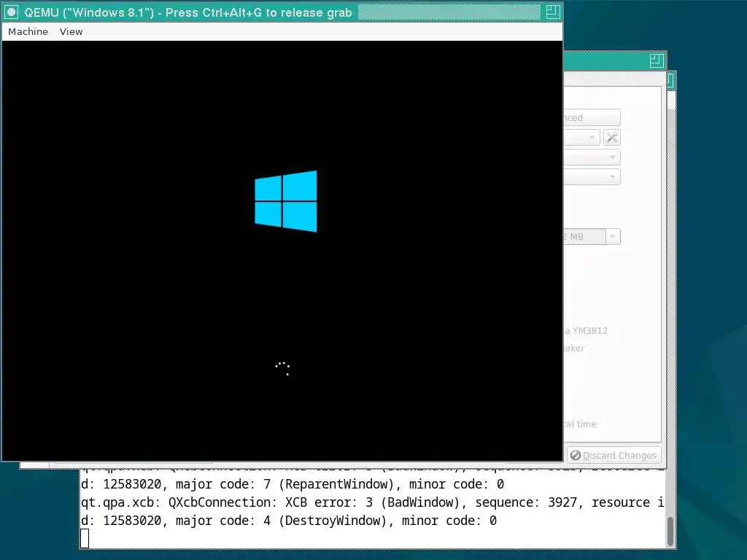
Task: Open the Machine menu in QEMU
Action: [x=28, y=31]
